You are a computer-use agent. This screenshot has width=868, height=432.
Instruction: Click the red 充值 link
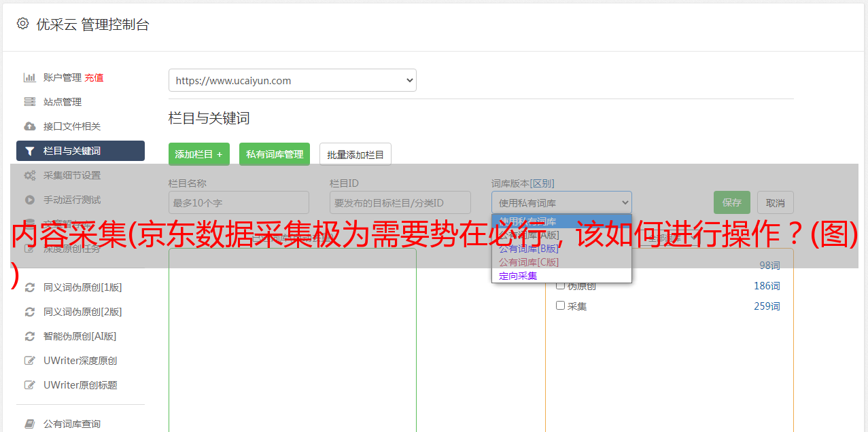(94, 77)
